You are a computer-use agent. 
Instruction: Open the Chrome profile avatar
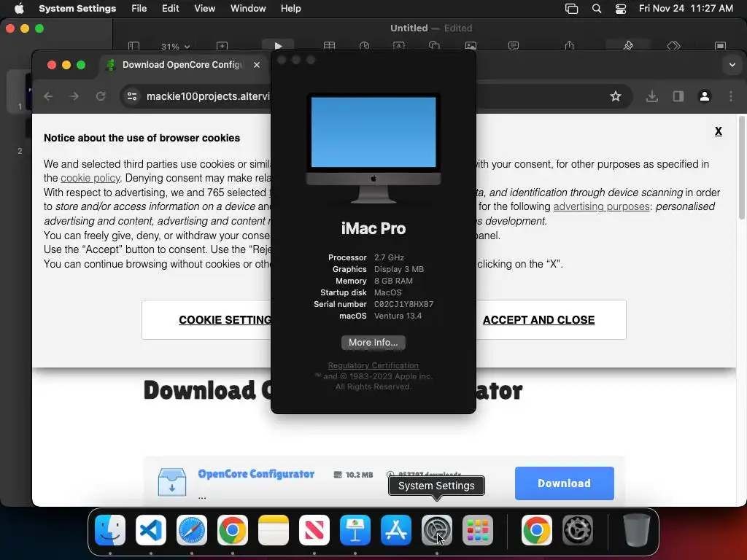(705, 96)
